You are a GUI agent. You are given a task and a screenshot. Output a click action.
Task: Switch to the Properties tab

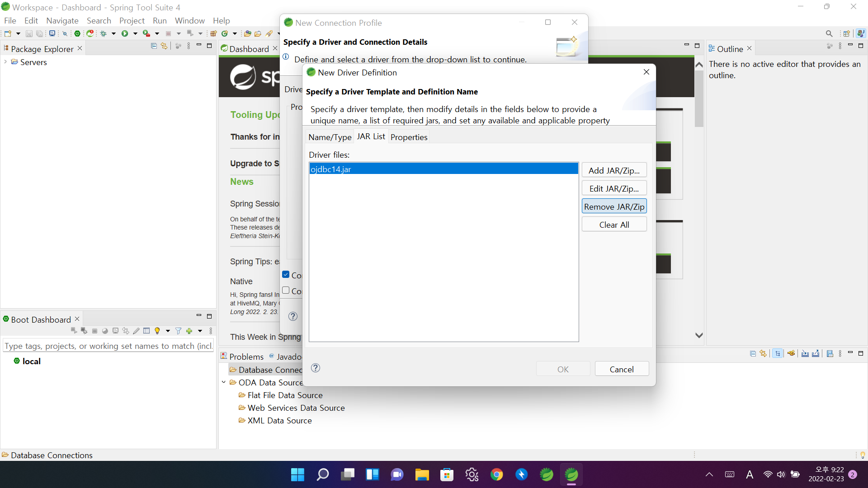pyautogui.click(x=409, y=137)
